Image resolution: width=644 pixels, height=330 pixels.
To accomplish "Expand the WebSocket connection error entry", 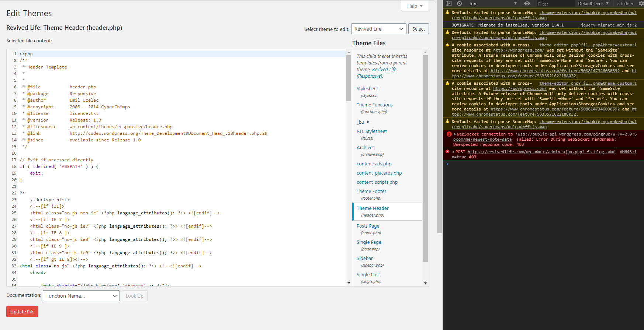I will pos(455,134).
